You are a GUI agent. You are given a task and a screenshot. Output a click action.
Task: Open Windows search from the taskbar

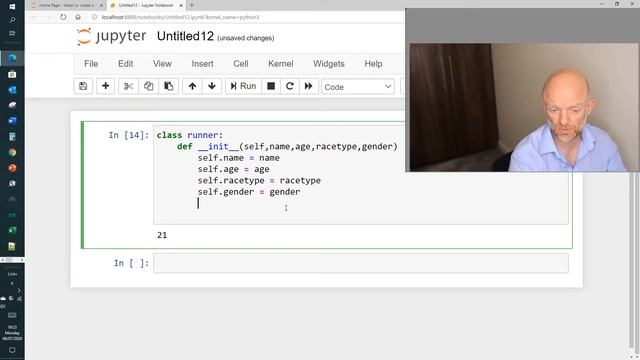pyautogui.click(x=12, y=20)
